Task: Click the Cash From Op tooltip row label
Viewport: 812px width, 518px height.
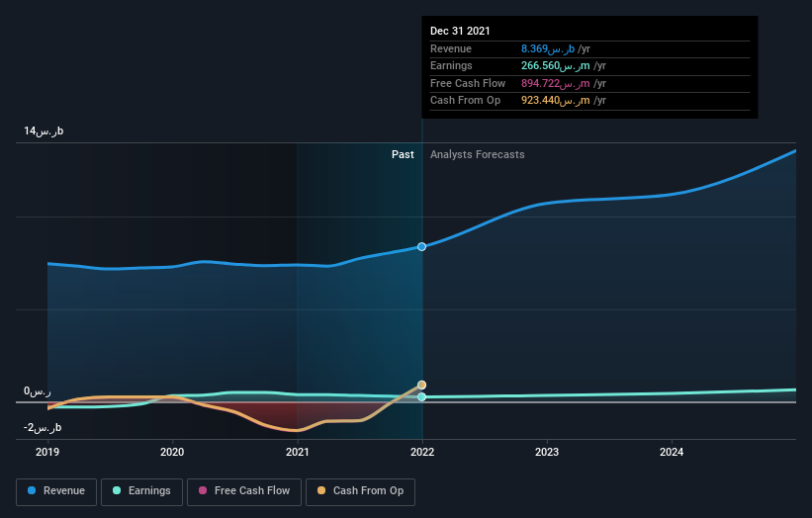Action: coord(465,101)
